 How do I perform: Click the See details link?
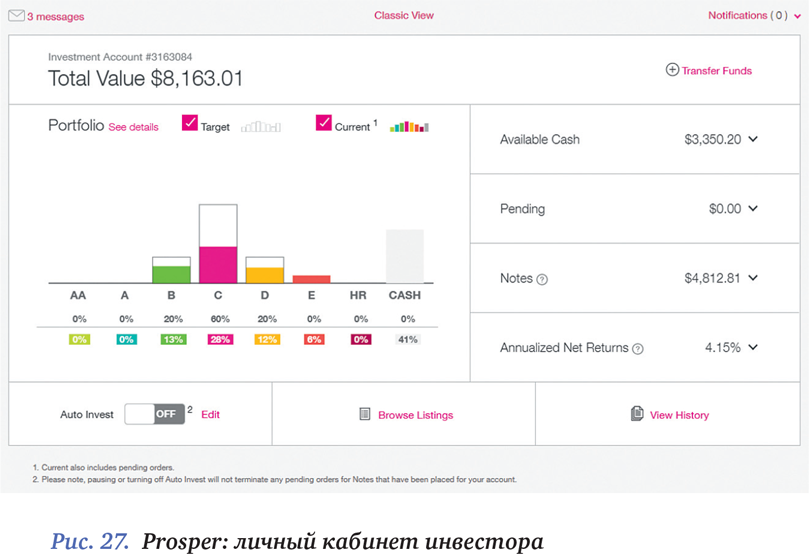[x=133, y=128]
